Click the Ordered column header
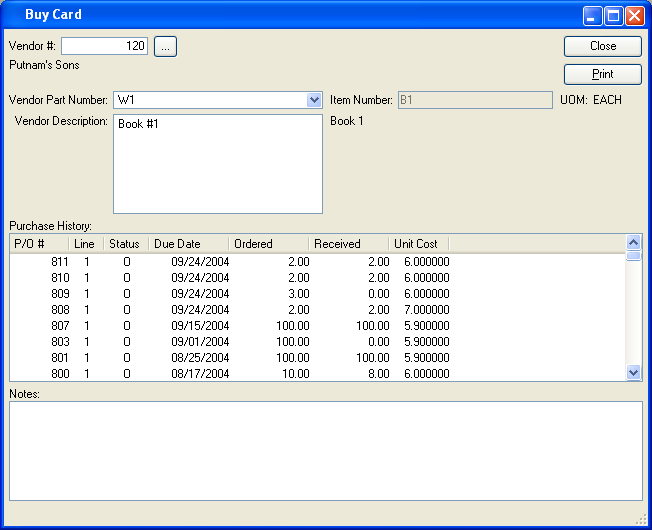Screen dimensions: 652x530 pyautogui.click(x=267, y=244)
